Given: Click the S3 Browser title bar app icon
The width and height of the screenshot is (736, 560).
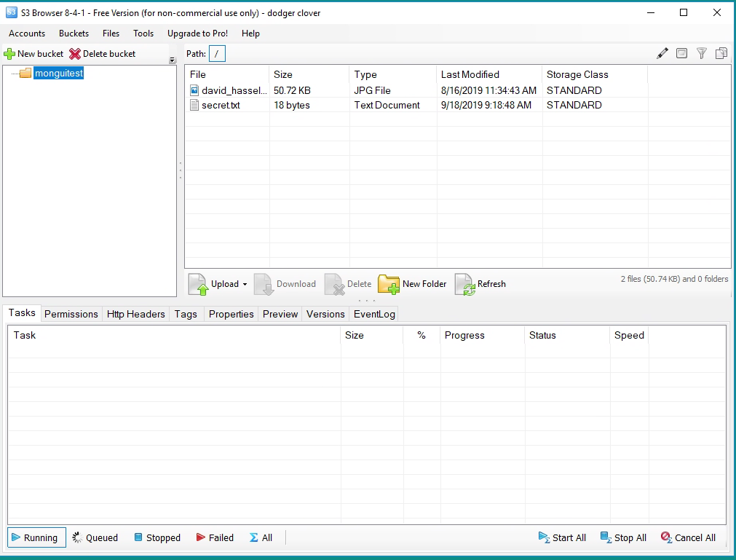Looking at the screenshot, I should point(11,12).
